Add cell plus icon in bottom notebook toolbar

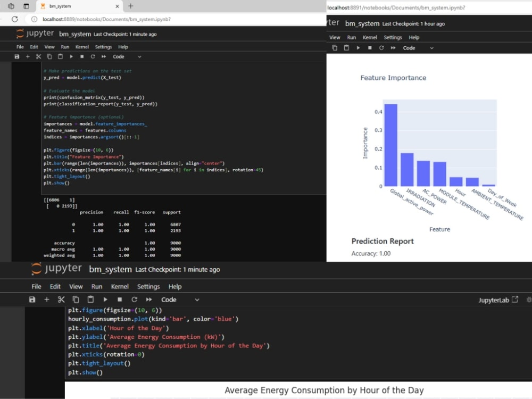[x=47, y=300]
